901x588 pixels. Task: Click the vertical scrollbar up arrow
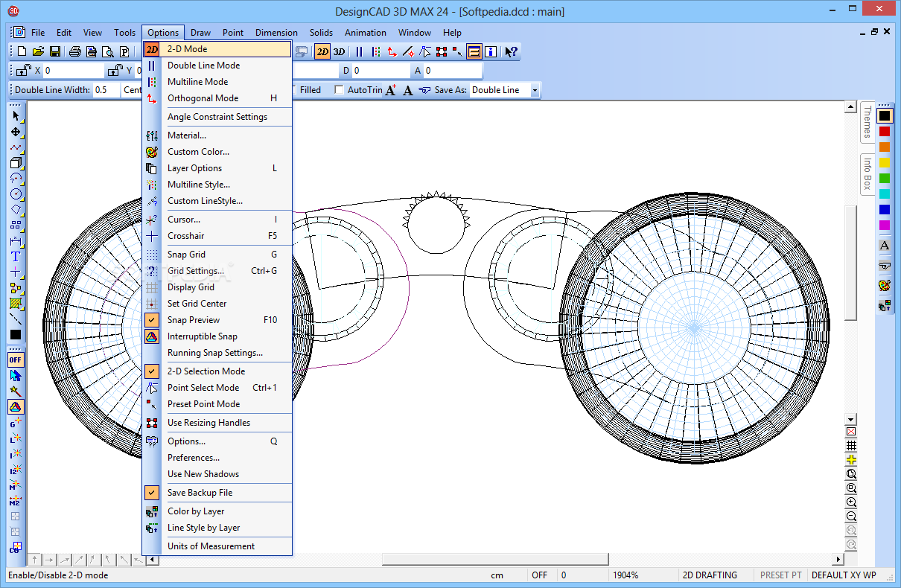point(851,108)
